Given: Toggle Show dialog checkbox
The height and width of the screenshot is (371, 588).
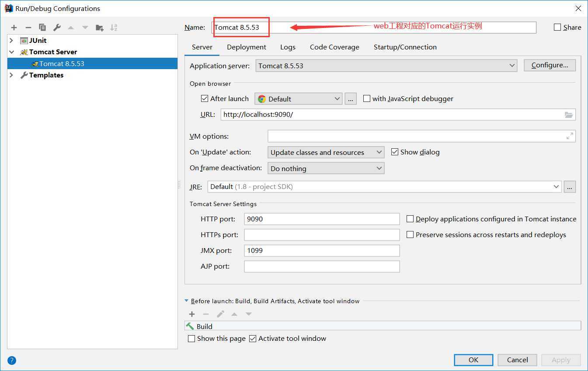Looking at the screenshot, I should (395, 152).
